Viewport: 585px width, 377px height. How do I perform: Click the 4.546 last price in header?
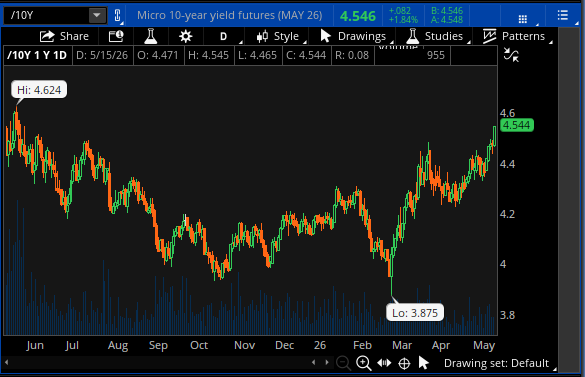click(358, 16)
